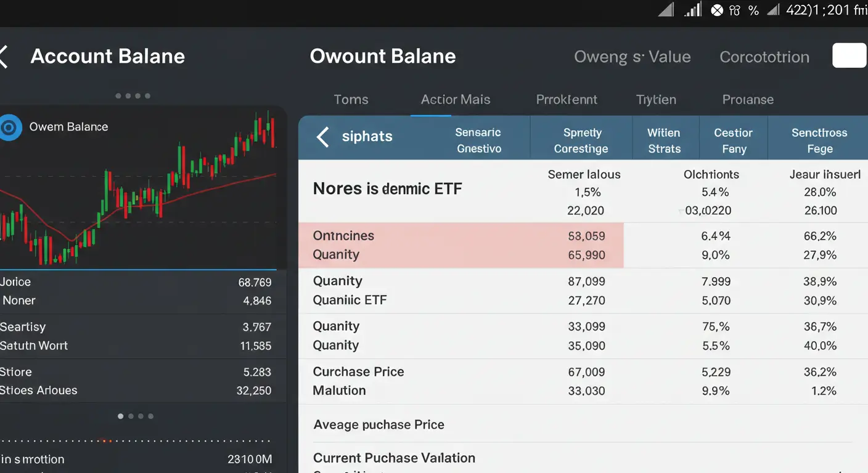Click the circled X status bar icon

click(x=716, y=10)
